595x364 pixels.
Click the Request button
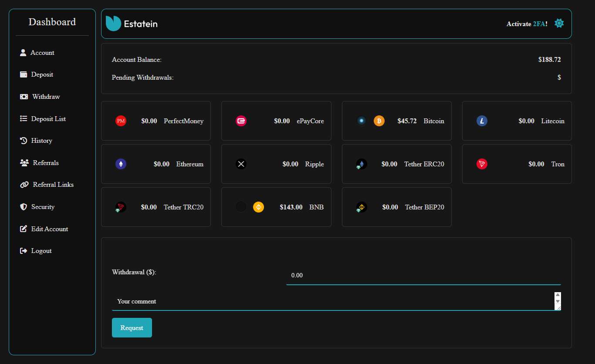coord(132,327)
